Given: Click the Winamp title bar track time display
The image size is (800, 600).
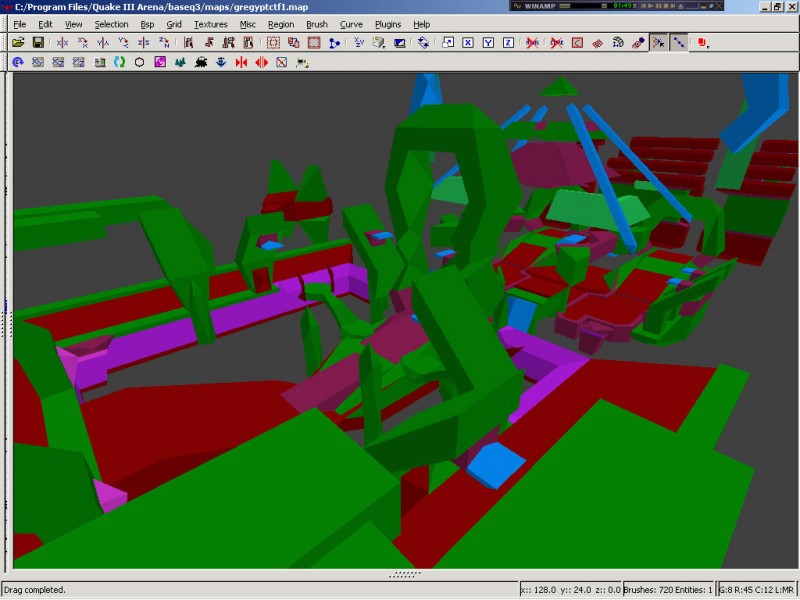Looking at the screenshot, I should click(622, 6).
